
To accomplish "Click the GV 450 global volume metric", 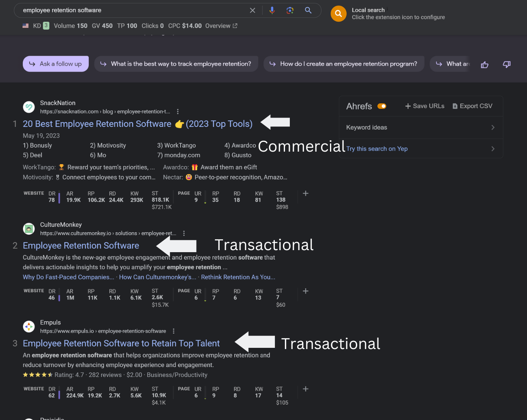I will point(102,26).
